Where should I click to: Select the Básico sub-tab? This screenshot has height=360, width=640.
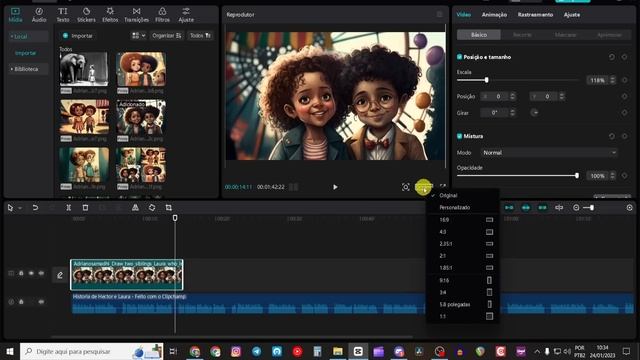[479, 35]
